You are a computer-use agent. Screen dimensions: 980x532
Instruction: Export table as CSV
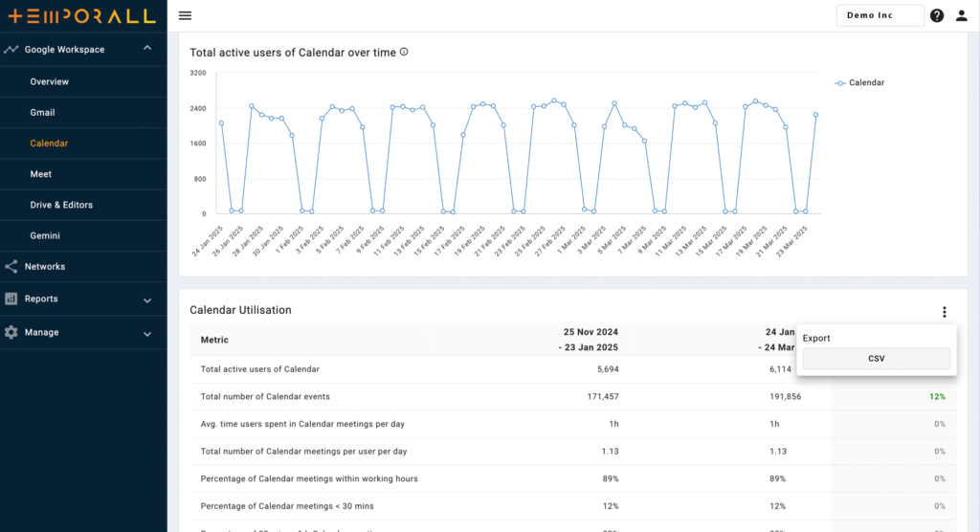pyautogui.click(x=877, y=359)
